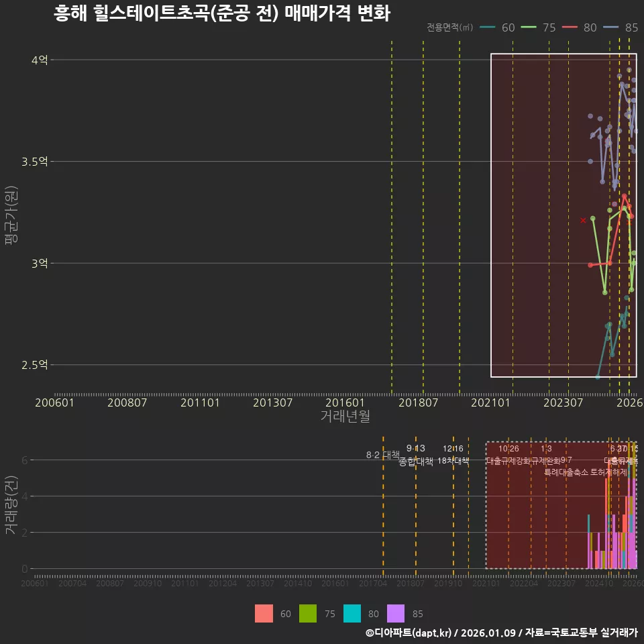Click the copyright © symbol in the footer

point(369,633)
